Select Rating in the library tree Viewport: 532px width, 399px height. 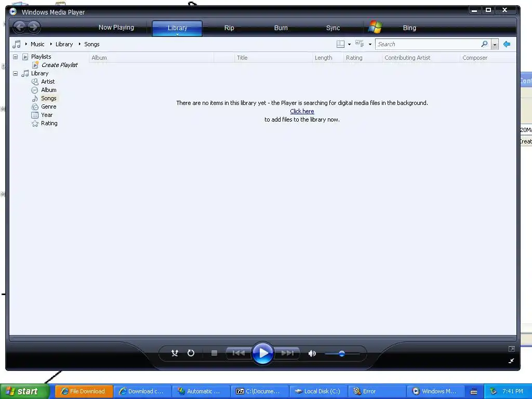coord(49,123)
